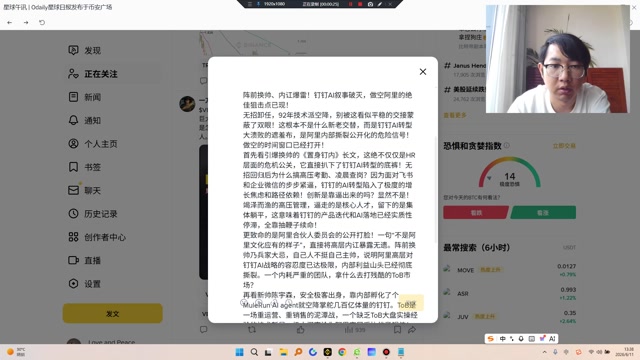
Task: Click the 直播 camera icon
Action: [73, 260]
